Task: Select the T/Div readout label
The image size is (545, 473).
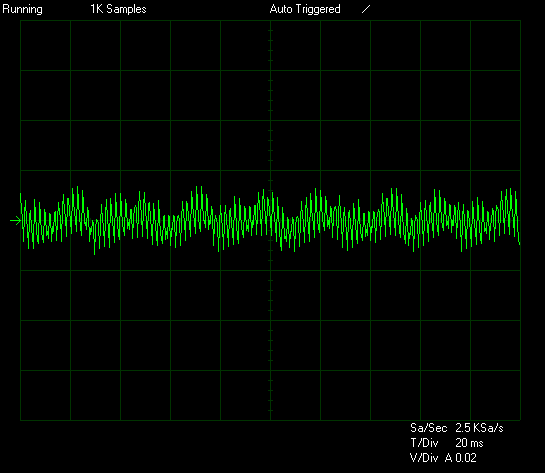Action: (424, 443)
